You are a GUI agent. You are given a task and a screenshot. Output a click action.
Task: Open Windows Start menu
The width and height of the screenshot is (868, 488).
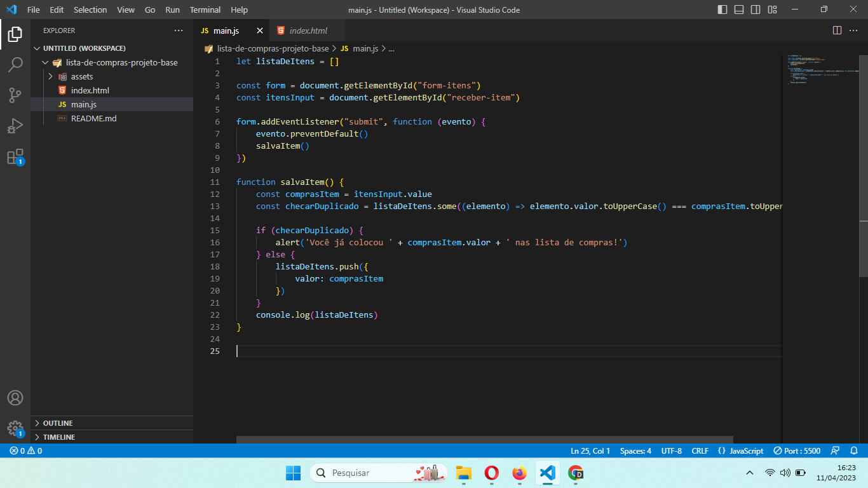pos(293,473)
